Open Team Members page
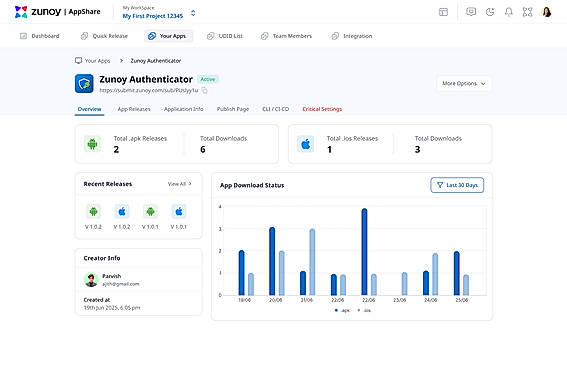The width and height of the screenshot is (567, 368). (x=286, y=36)
